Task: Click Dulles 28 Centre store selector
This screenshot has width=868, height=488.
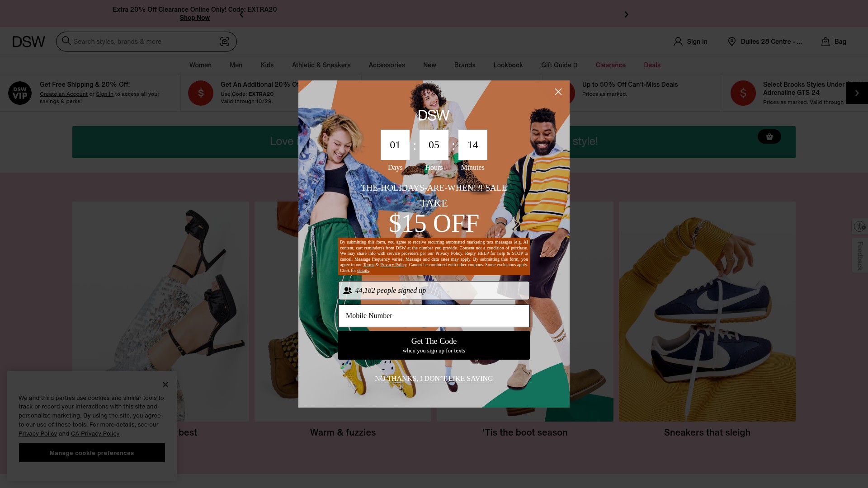Action: 771,42
